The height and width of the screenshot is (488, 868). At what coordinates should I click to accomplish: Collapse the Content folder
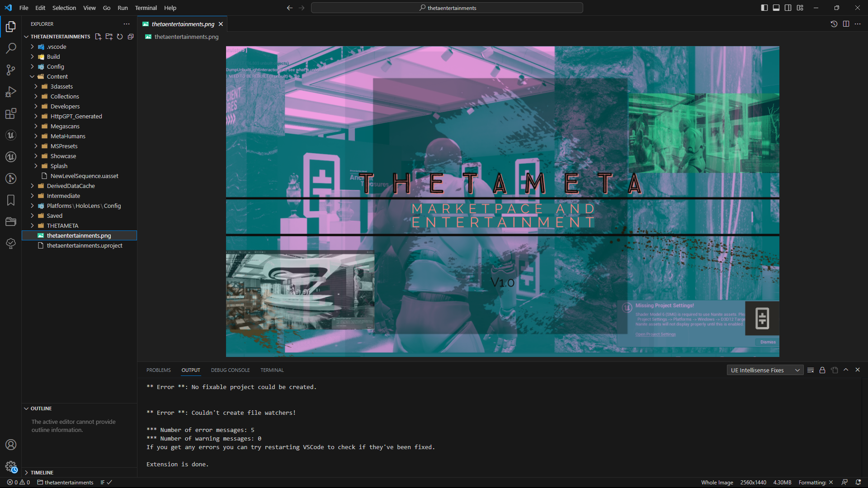[57, 76]
